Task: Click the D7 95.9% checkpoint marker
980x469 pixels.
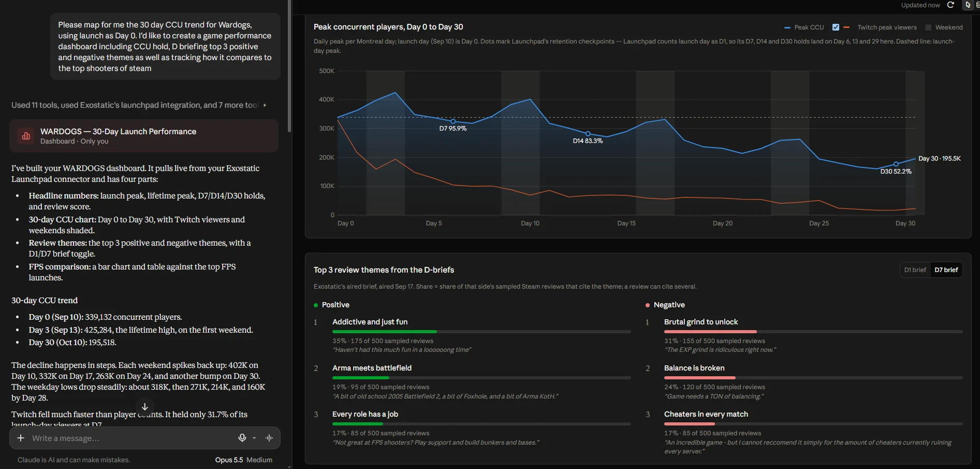Action: coord(453,122)
